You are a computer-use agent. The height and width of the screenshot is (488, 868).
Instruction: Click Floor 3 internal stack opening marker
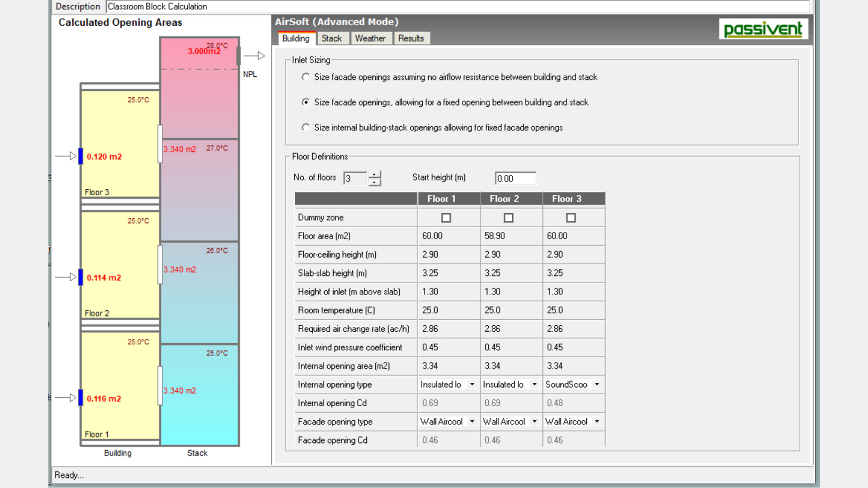160,144
